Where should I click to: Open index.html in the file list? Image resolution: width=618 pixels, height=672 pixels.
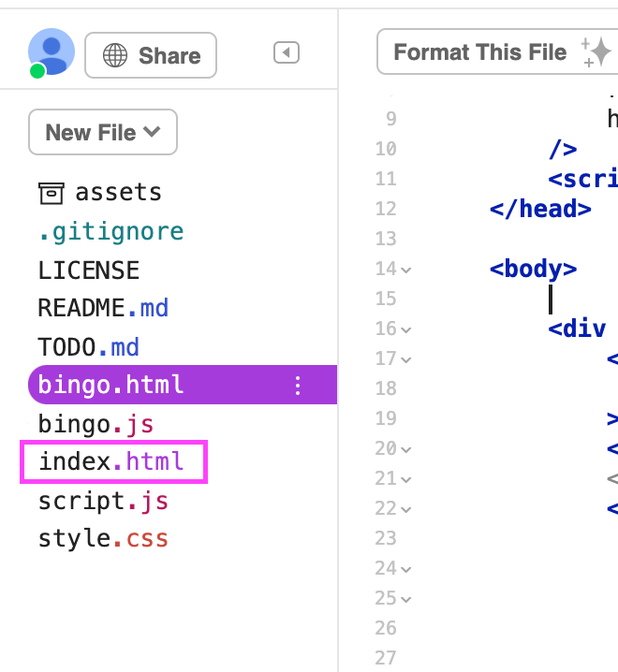click(111, 461)
